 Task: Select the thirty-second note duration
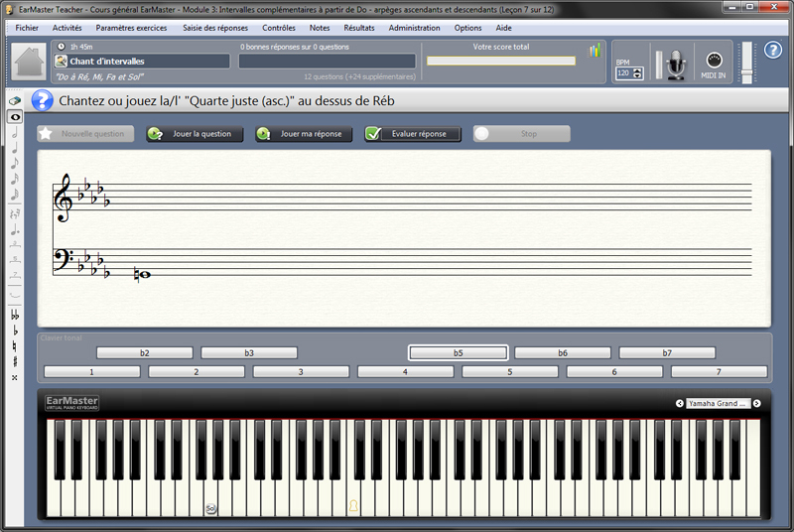click(x=15, y=194)
